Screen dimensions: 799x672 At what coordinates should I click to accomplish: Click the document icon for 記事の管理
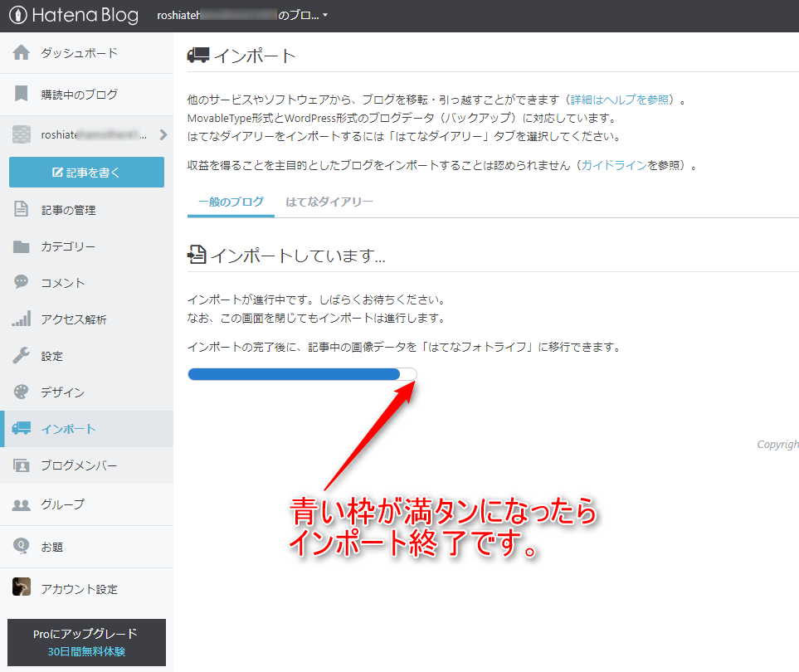pos(21,209)
